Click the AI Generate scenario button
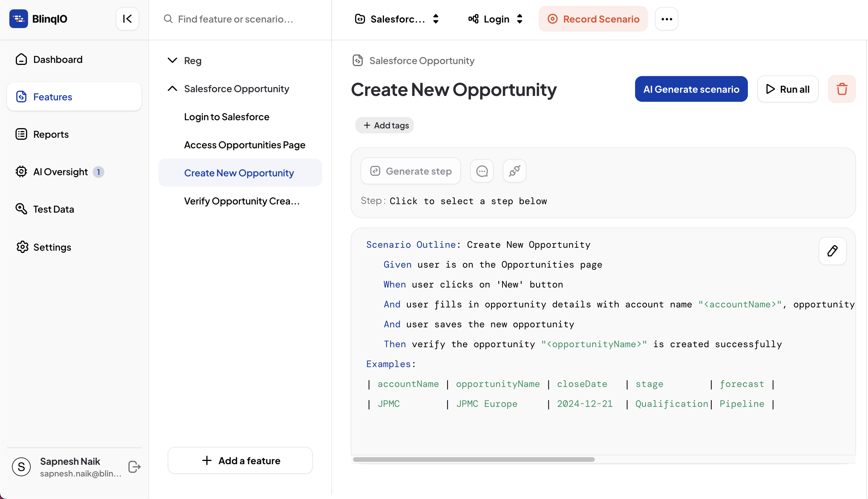The image size is (868, 499). tap(691, 89)
